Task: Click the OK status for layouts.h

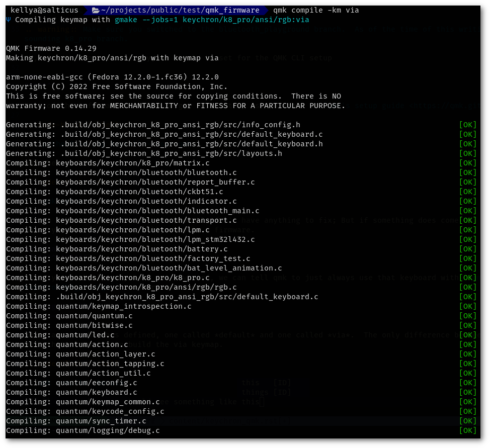Action: (467, 153)
